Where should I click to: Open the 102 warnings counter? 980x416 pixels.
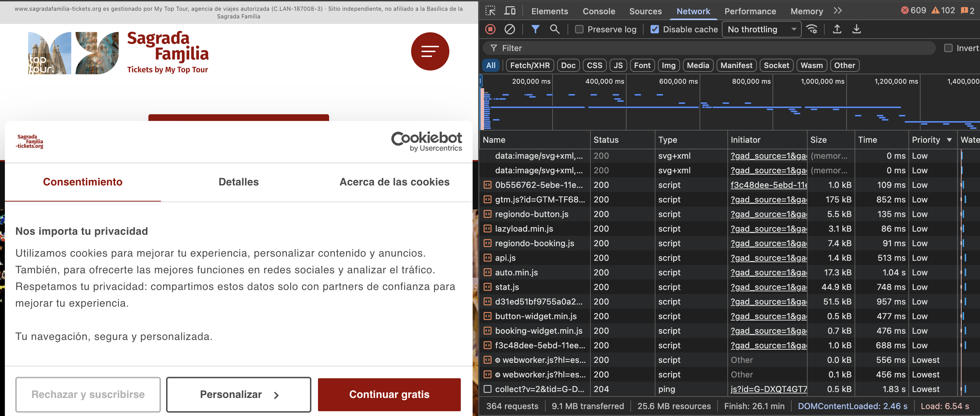[943, 11]
